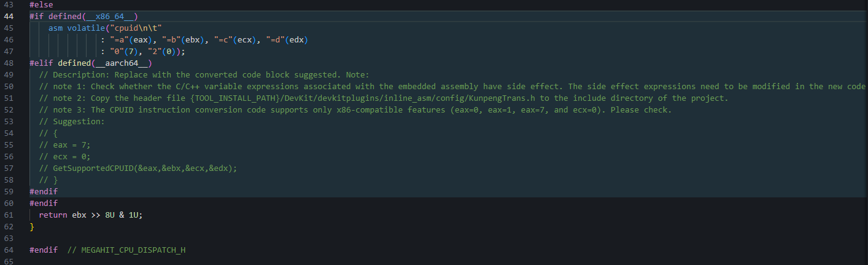Select line number 61 in the gutter
The height and width of the screenshot is (265, 868).
pyautogui.click(x=8, y=215)
